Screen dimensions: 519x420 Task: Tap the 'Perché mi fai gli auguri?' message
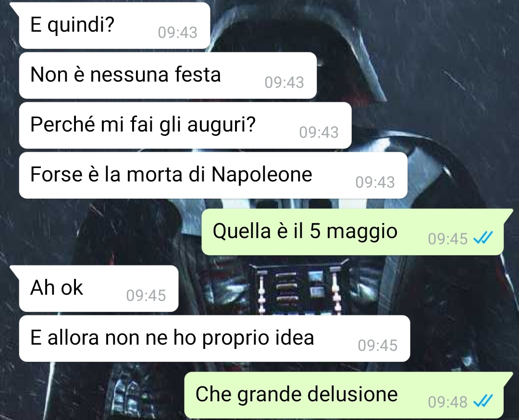click(x=185, y=125)
